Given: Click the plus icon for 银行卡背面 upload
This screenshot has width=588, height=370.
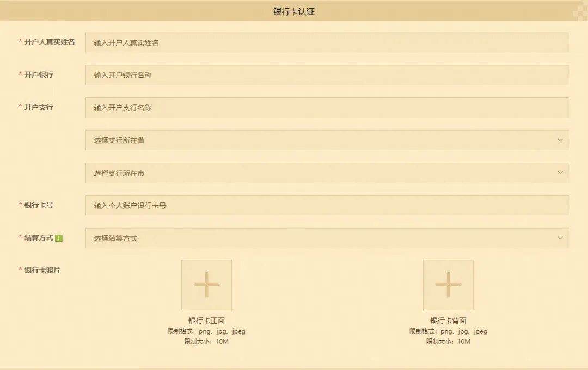Looking at the screenshot, I should point(448,285).
